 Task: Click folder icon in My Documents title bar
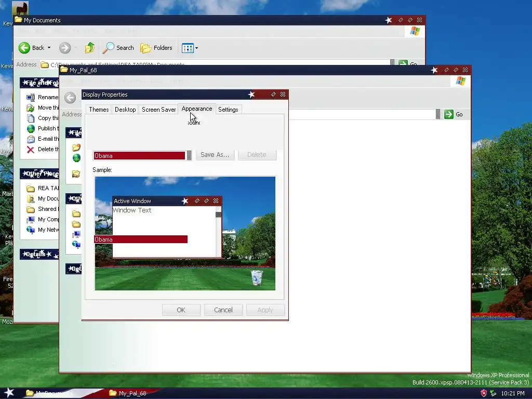(18, 20)
